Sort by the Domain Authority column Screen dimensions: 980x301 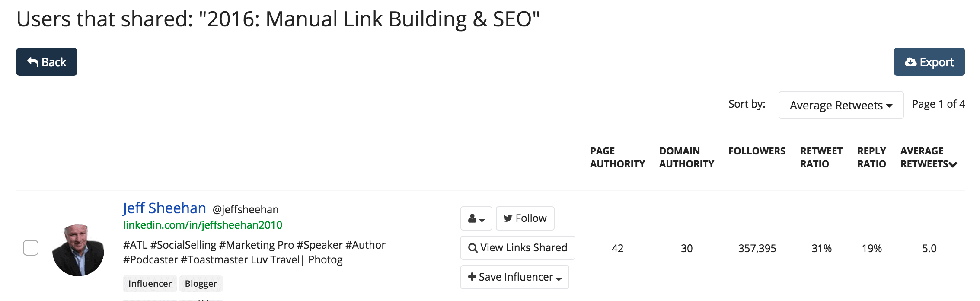686,157
